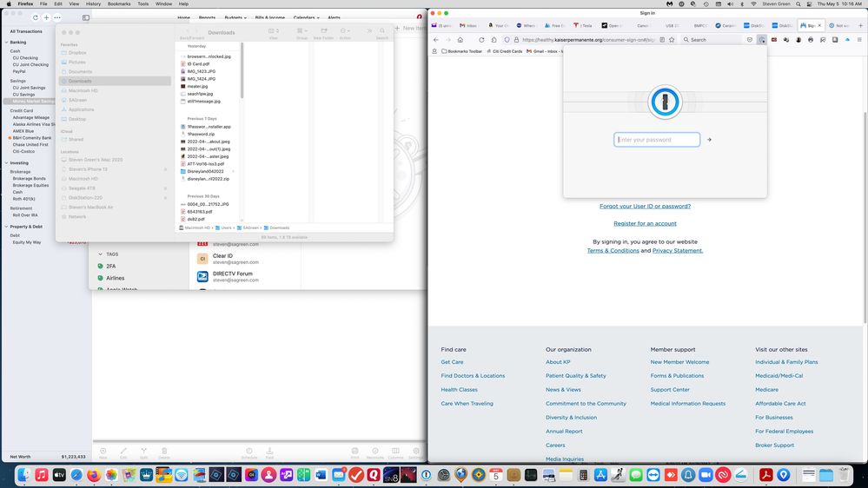Collapse the Property & Debt group
The width and height of the screenshot is (868, 488).
(x=6, y=226)
